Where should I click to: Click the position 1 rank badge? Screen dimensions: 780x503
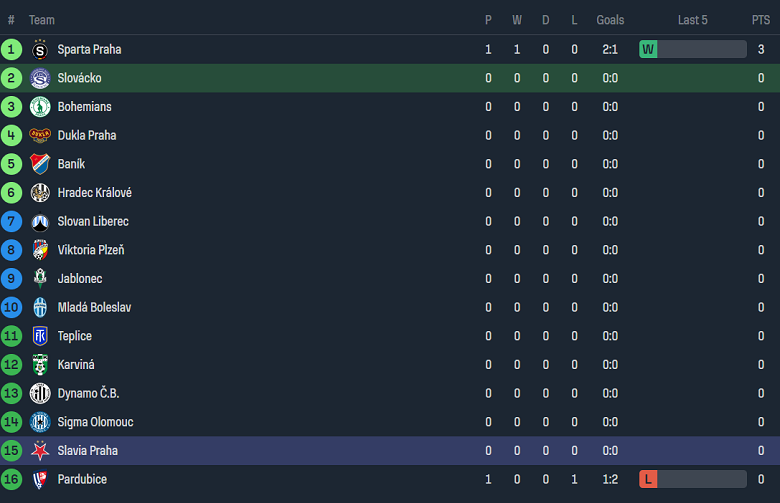click(12, 49)
